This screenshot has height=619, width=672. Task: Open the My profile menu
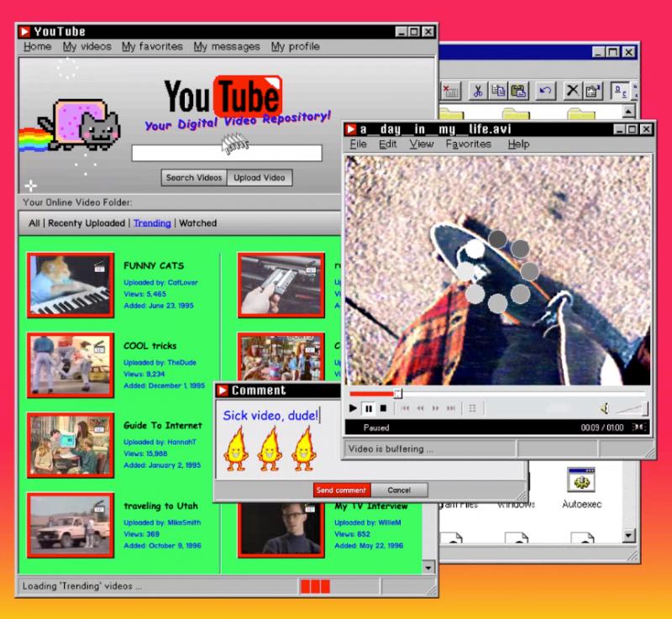296,46
